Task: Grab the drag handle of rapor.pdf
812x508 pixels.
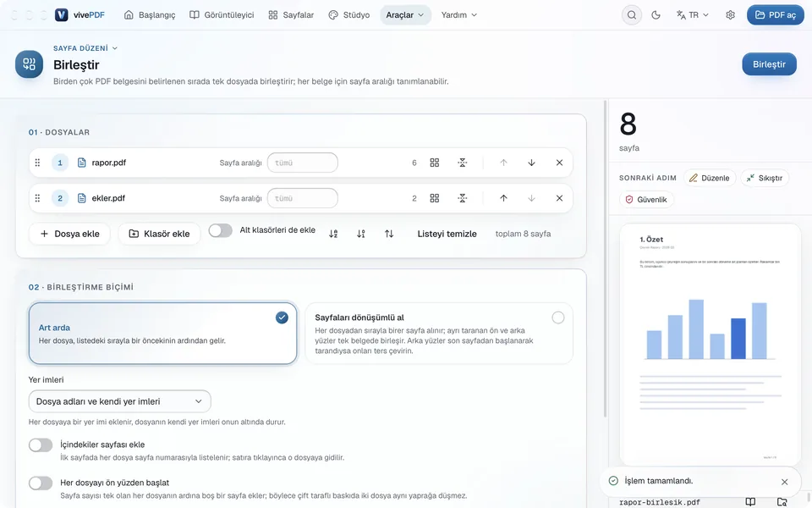Action: click(37, 163)
